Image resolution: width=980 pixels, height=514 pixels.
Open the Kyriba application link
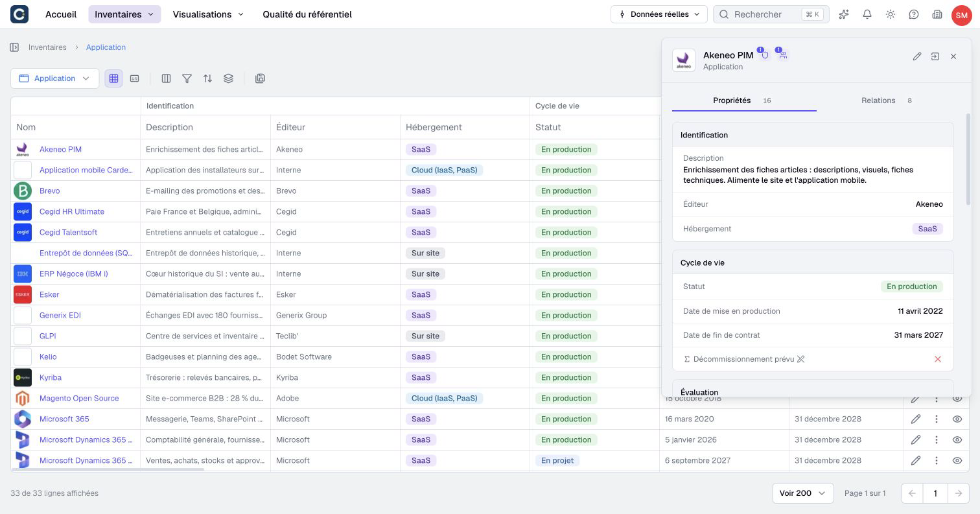point(51,377)
